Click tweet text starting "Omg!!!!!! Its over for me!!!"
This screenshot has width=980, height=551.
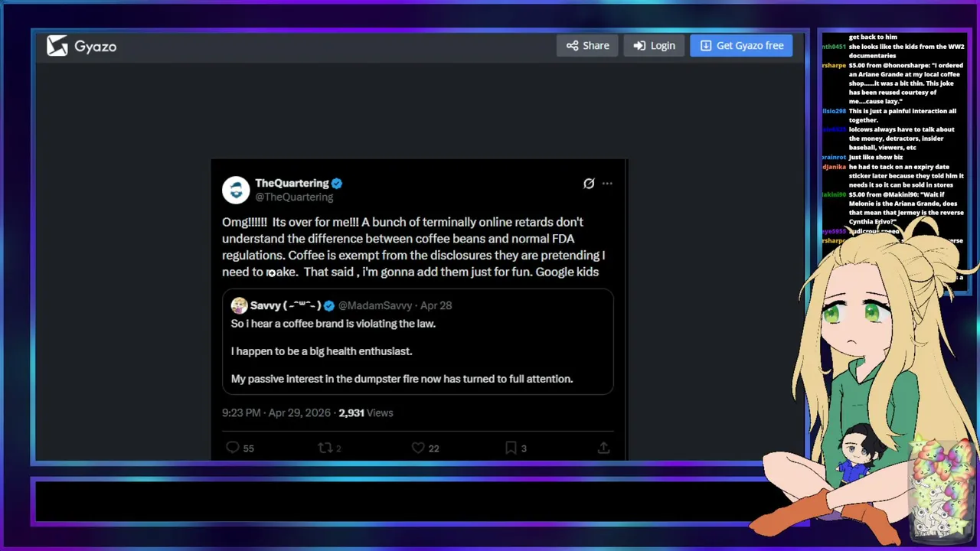click(413, 246)
